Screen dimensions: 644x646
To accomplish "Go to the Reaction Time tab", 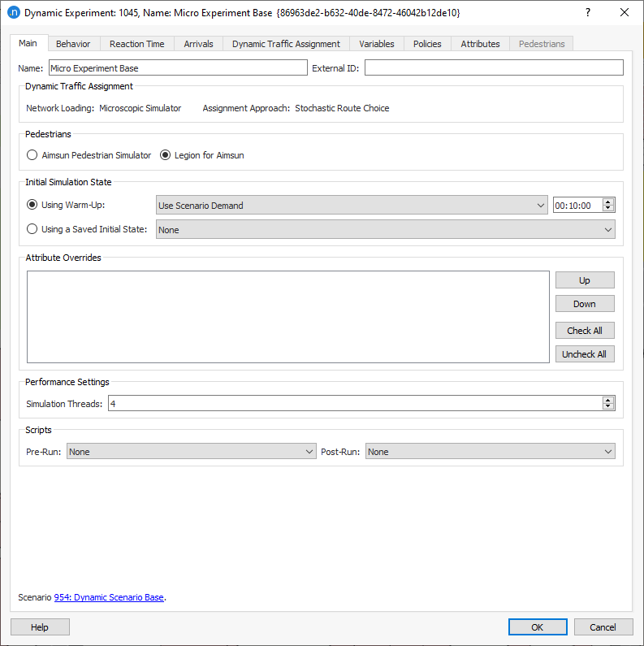I will tap(137, 44).
